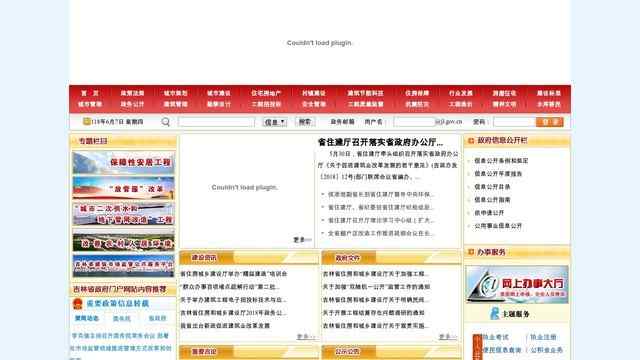Screen dimensions: 640x360
Task: Click the magnifier search icon
Action: tap(165, 122)
